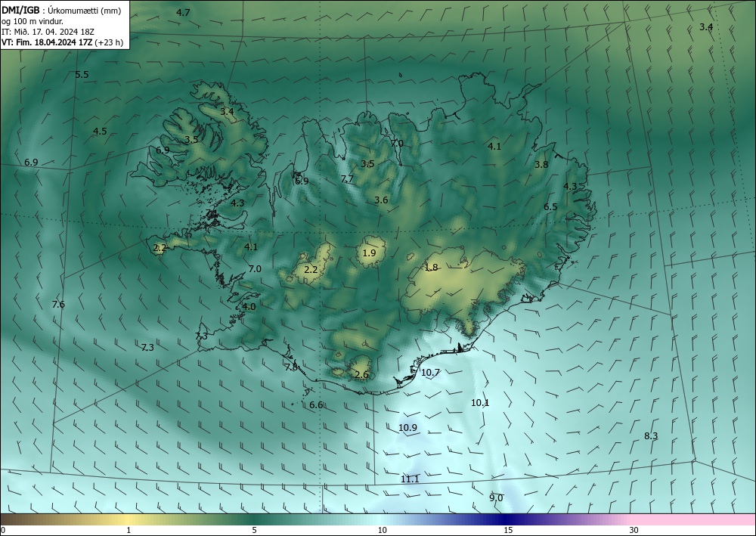
Task: Click the pink end of the colour scale bar
Action: [x=694, y=519]
